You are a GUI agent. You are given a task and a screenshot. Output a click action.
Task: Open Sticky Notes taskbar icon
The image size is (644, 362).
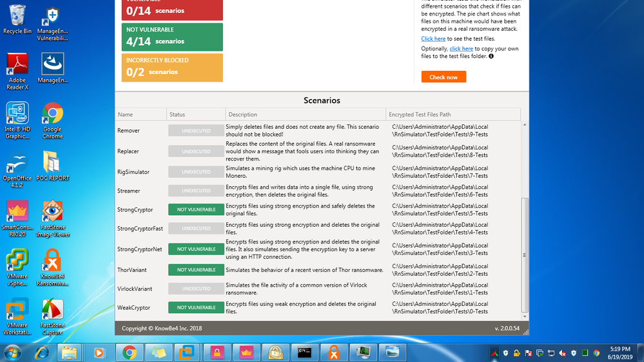pos(159,352)
